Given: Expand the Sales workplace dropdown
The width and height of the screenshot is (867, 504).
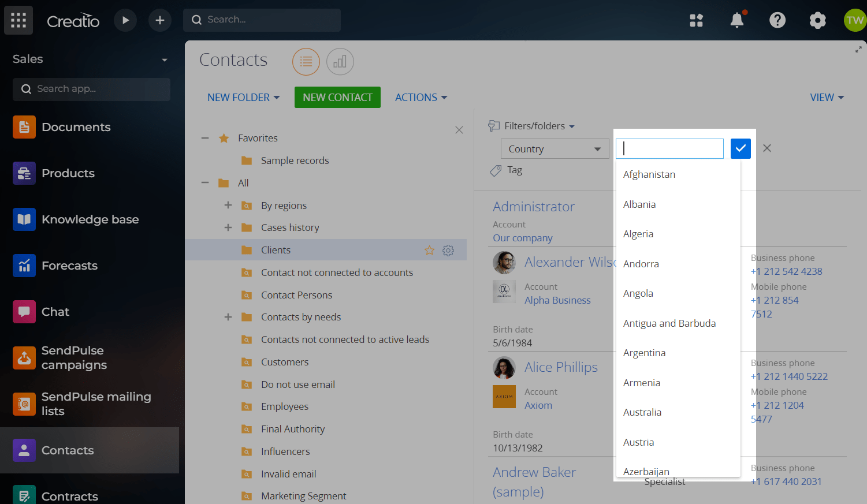Looking at the screenshot, I should pos(164,59).
